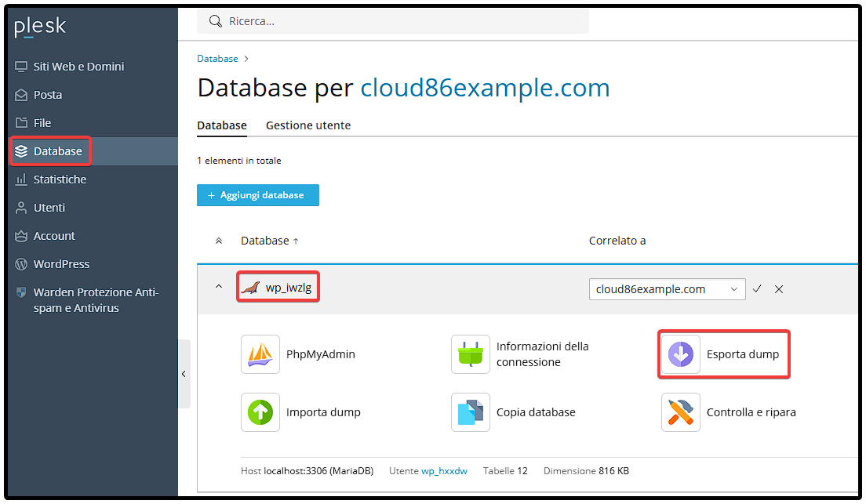
Task: Click the PhpMyAdmin sailboat icon
Action: 260,354
